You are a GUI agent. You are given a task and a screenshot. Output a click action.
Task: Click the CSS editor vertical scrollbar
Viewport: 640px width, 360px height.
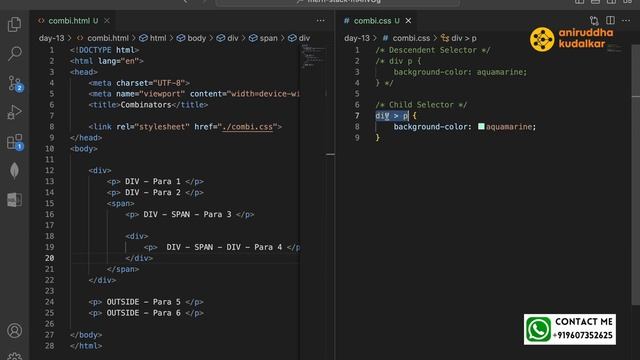[x=636, y=176]
